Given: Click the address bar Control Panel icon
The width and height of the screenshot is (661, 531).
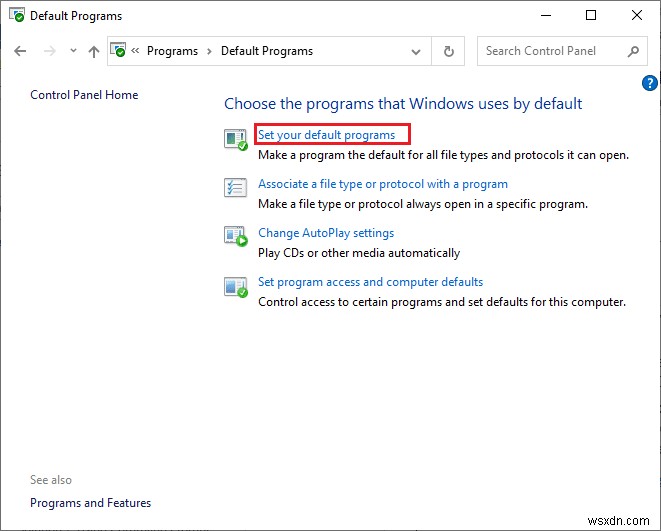Looking at the screenshot, I should (118, 50).
